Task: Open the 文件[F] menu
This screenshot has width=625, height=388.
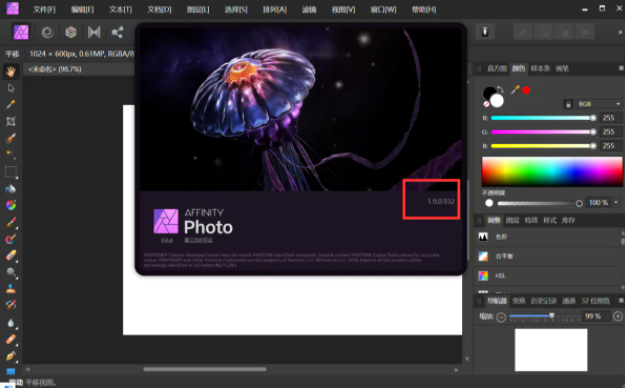Action: coord(44,10)
